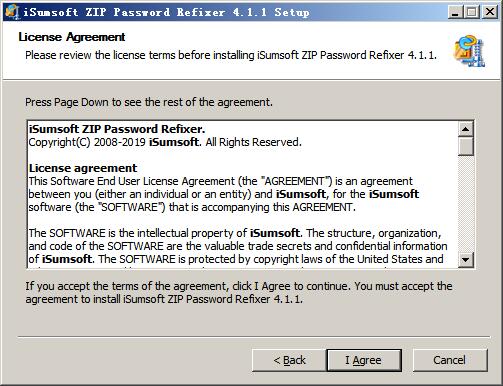The width and height of the screenshot is (503, 386).
Task: Click the License Agreement page heading
Action: coord(72,37)
